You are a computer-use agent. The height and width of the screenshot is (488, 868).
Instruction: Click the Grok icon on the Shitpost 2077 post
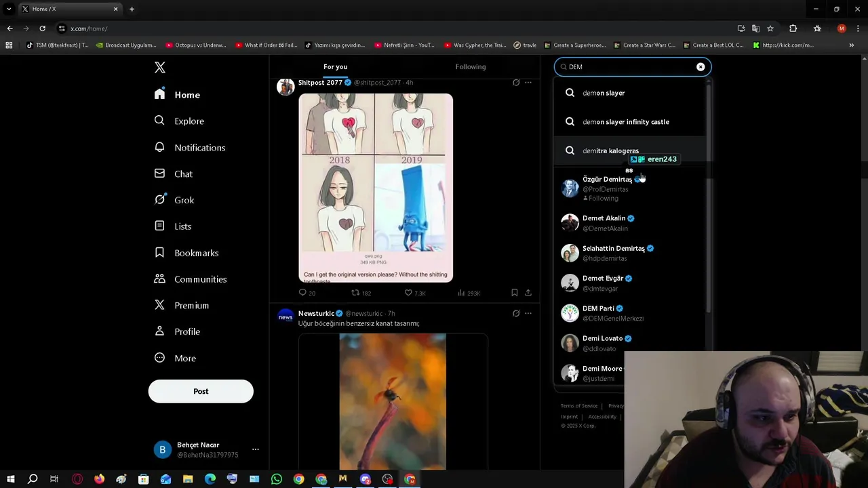(516, 83)
